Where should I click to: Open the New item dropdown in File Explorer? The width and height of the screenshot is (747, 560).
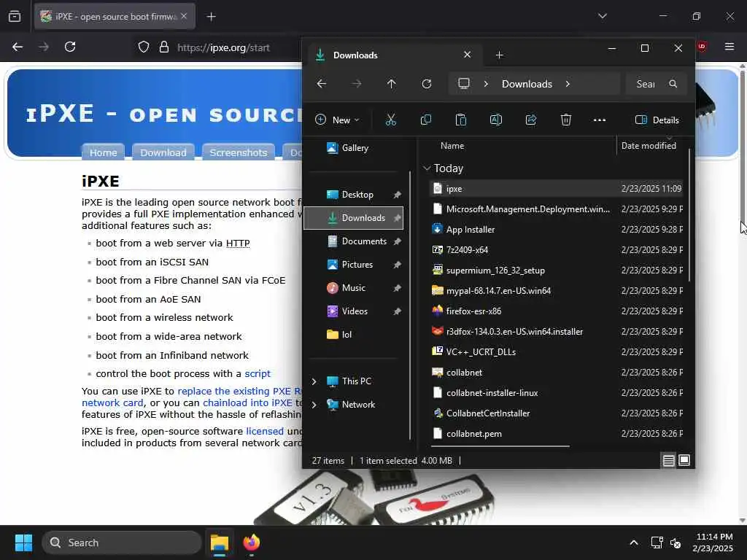point(337,120)
